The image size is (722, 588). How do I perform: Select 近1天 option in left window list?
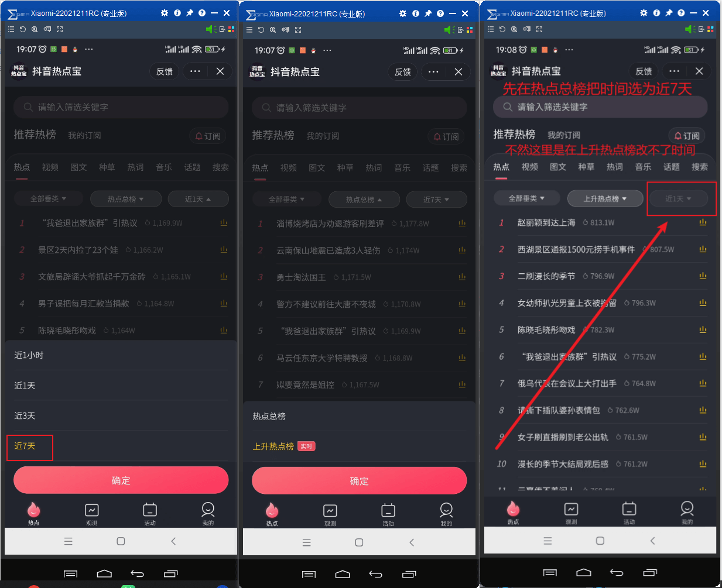(121, 386)
